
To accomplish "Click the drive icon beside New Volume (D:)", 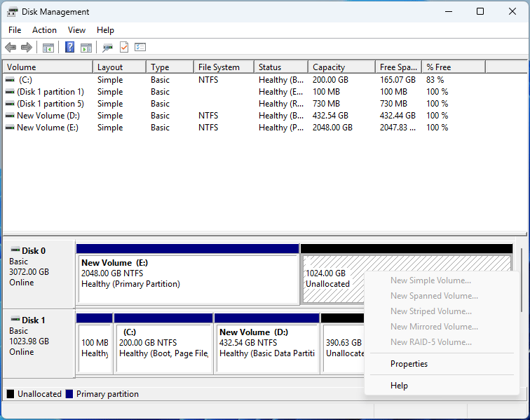I will [10, 115].
